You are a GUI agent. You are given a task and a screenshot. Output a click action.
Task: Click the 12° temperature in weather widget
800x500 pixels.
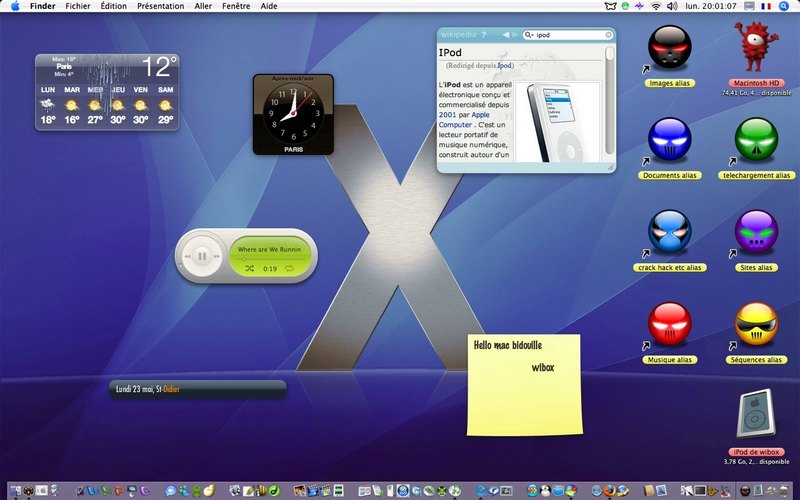tap(160, 66)
